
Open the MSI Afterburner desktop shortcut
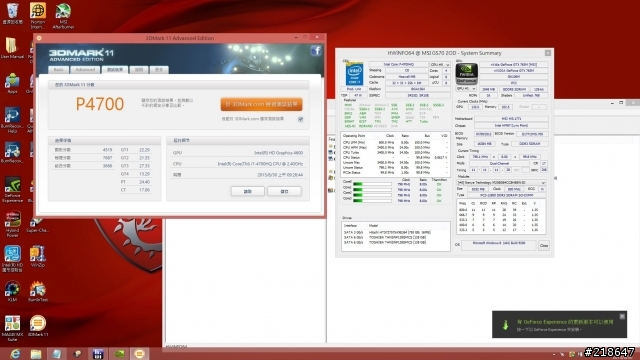point(63,16)
